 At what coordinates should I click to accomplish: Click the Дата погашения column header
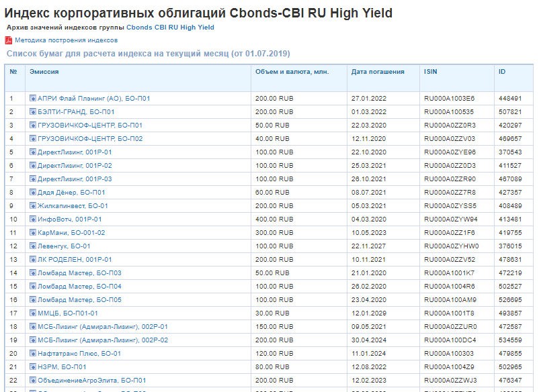click(378, 71)
